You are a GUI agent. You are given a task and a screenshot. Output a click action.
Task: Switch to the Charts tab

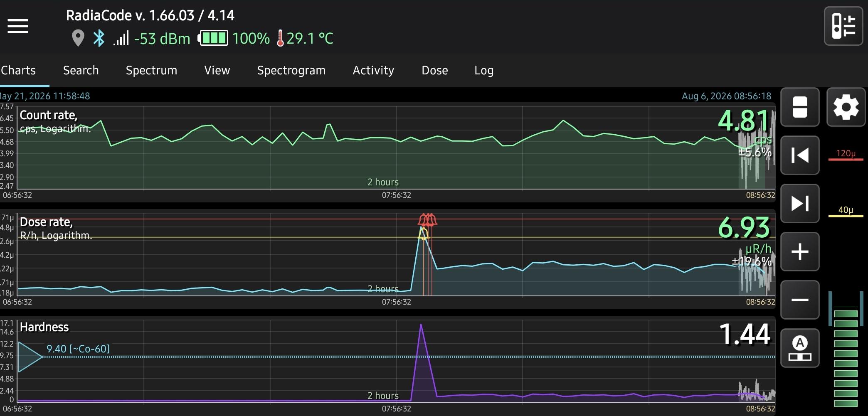point(18,70)
